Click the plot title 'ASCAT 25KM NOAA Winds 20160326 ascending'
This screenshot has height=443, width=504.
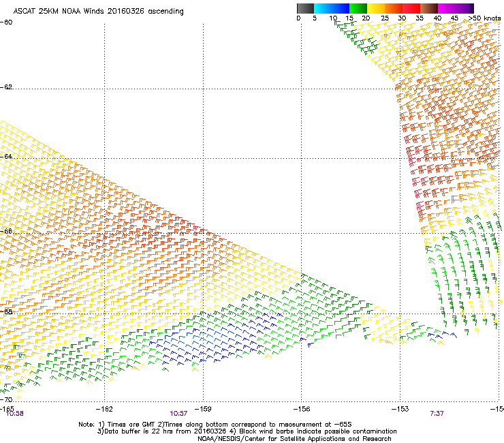pos(98,12)
